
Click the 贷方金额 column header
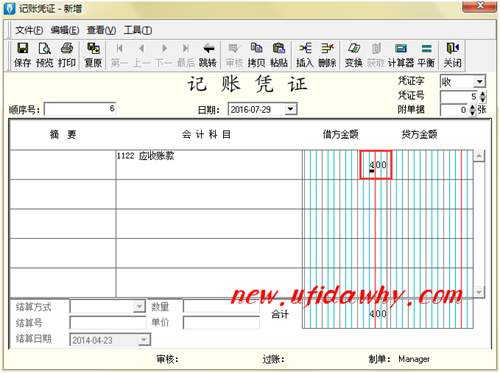(419, 134)
